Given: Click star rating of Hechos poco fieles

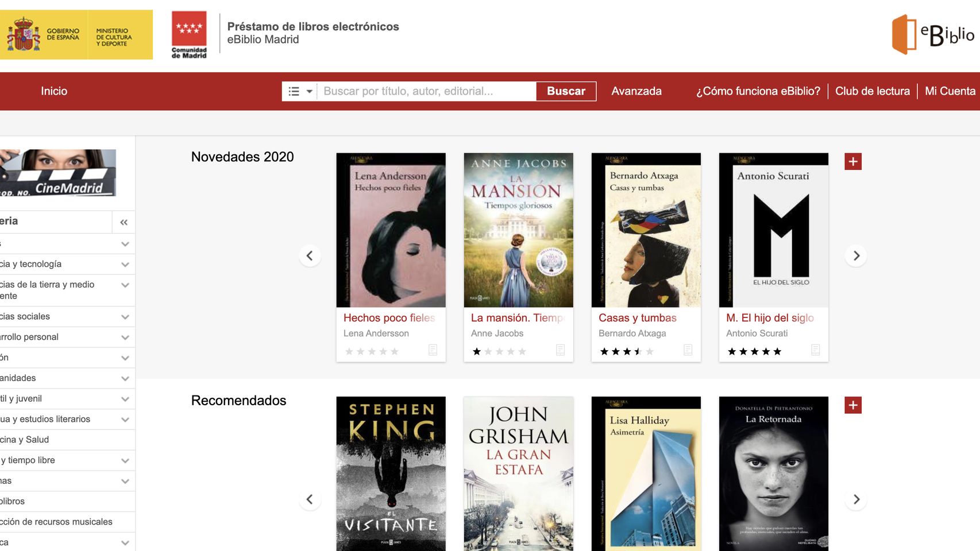Looking at the screenshot, I should coord(372,352).
